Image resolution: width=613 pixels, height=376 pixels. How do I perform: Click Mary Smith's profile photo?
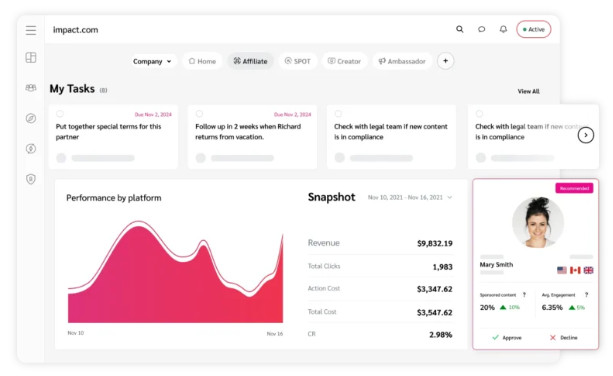click(x=538, y=222)
